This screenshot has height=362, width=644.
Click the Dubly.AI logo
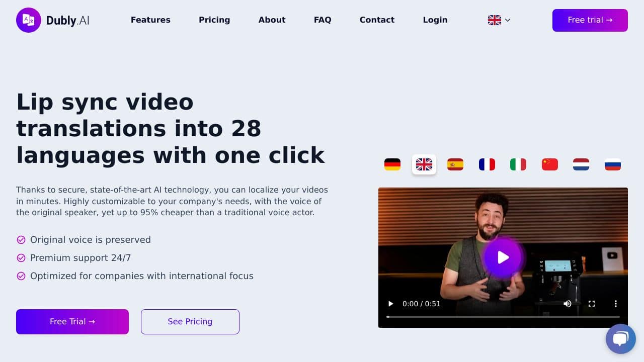53,20
